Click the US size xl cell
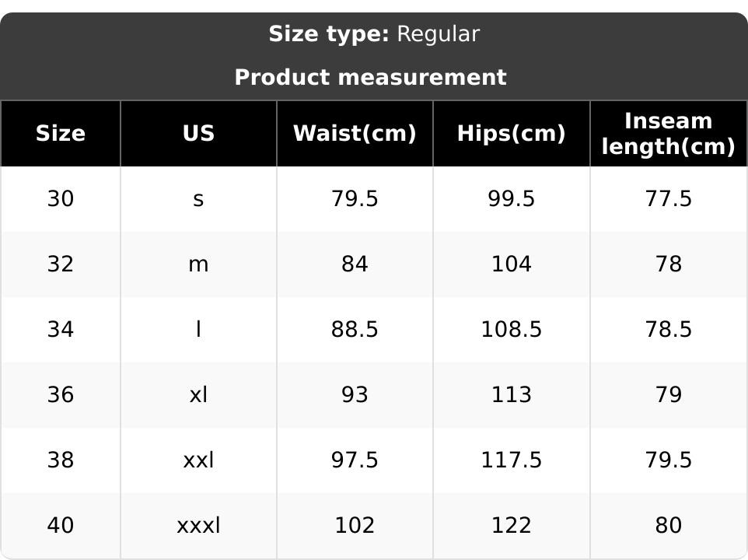The width and height of the screenshot is (748, 560). pos(198,395)
